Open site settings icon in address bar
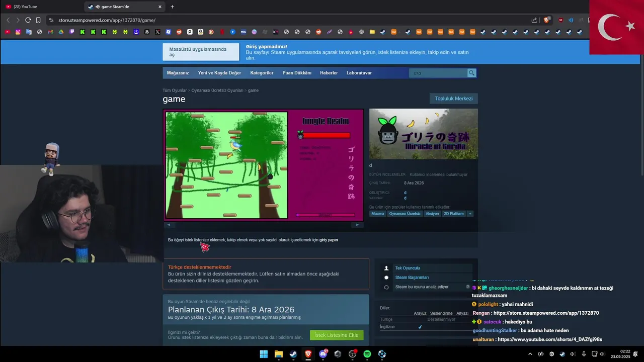 [x=51, y=20]
